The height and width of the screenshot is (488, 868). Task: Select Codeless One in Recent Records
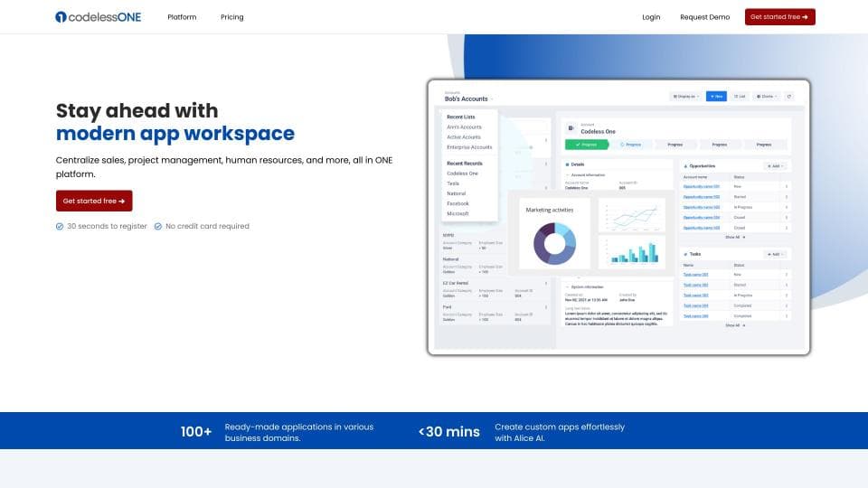click(462, 174)
